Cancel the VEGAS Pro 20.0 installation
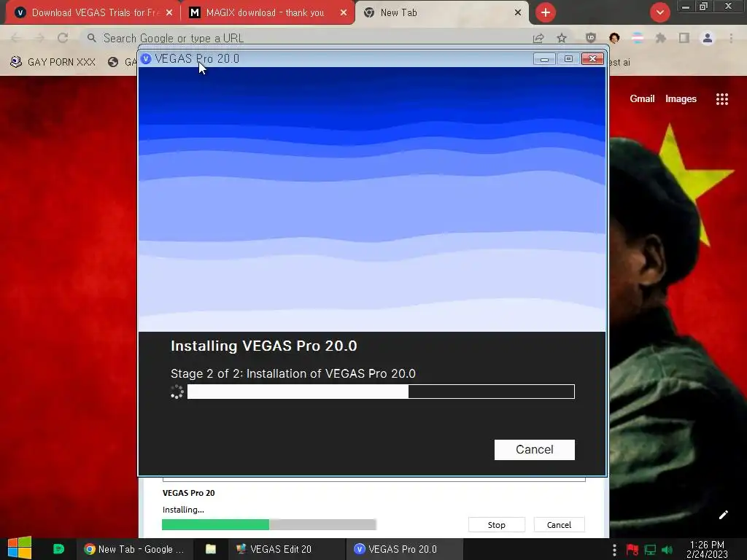Image resolution: width=747 pixels, height=560 pixels. click(534, 449)
